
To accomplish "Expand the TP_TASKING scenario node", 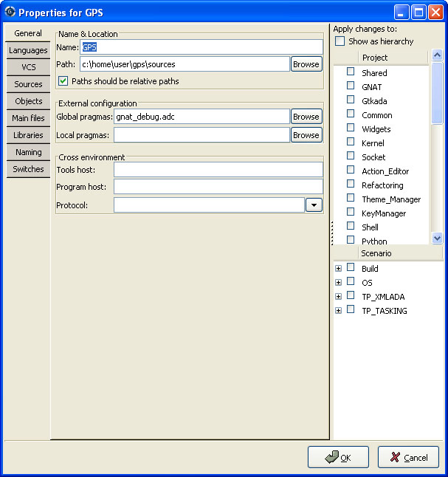I will (x=338, y=310).
